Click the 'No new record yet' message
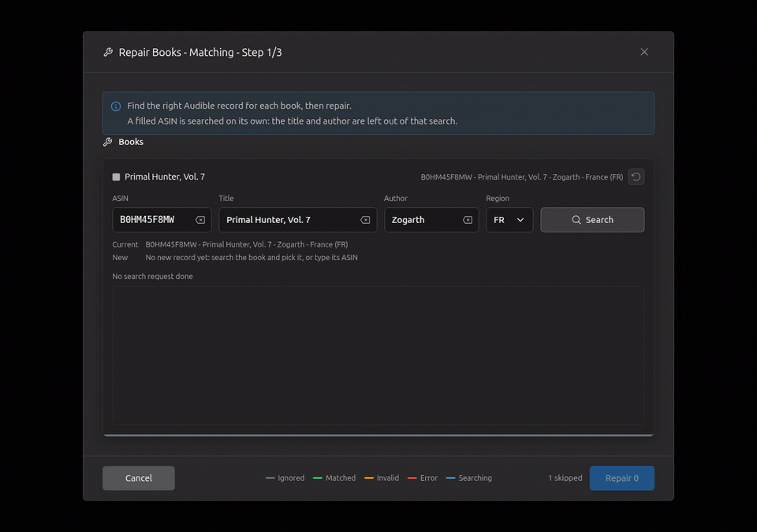 coord(252,257)
